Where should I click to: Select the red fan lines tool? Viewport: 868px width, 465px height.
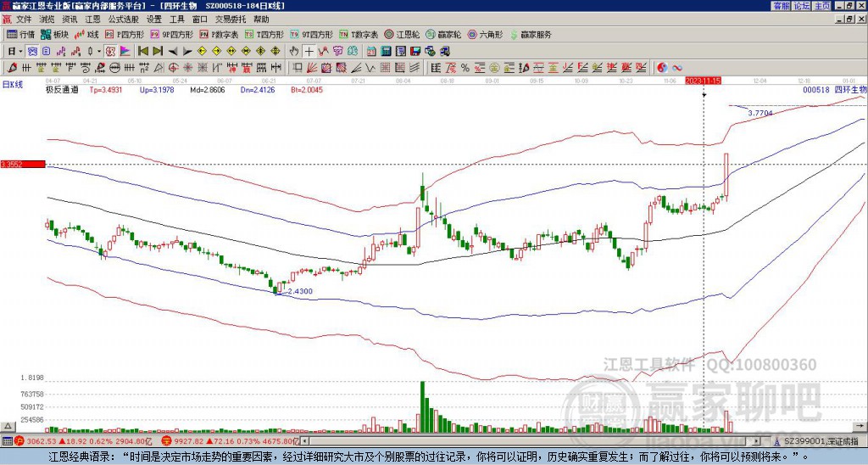[x=312, y=68]
